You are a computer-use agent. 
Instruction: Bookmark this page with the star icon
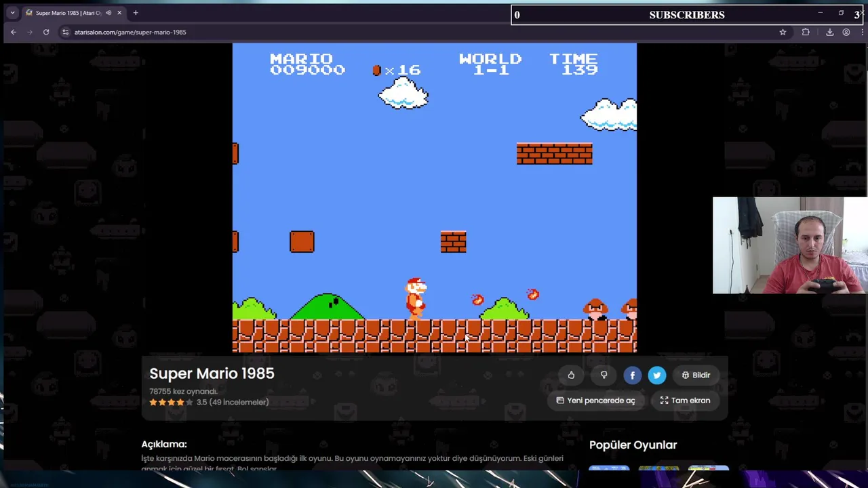(x=783, y=32)
